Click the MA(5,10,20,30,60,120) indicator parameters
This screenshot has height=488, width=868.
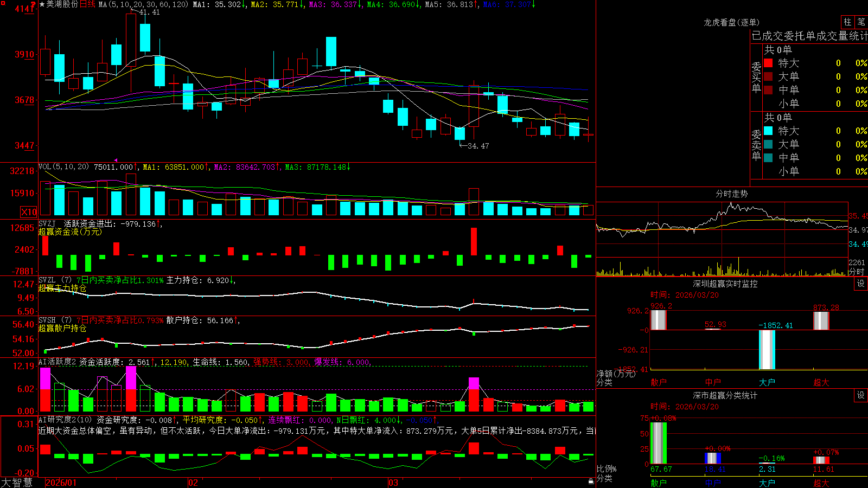coord(144,4)
